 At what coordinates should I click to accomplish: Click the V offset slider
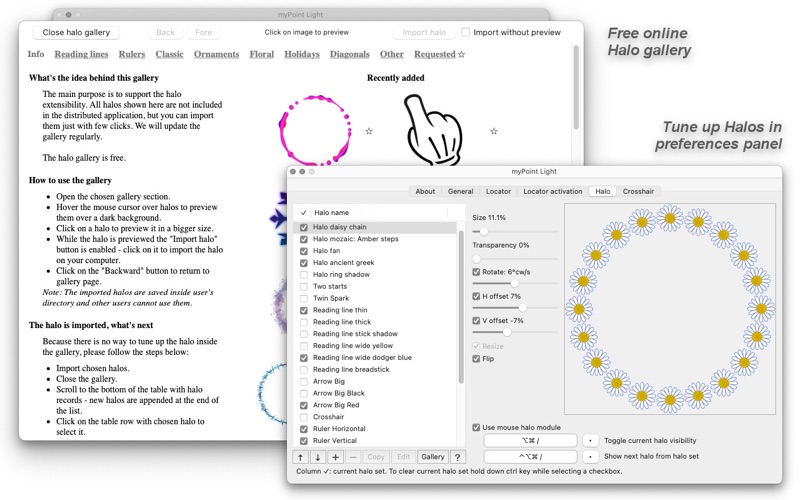[x=515, y=332]
